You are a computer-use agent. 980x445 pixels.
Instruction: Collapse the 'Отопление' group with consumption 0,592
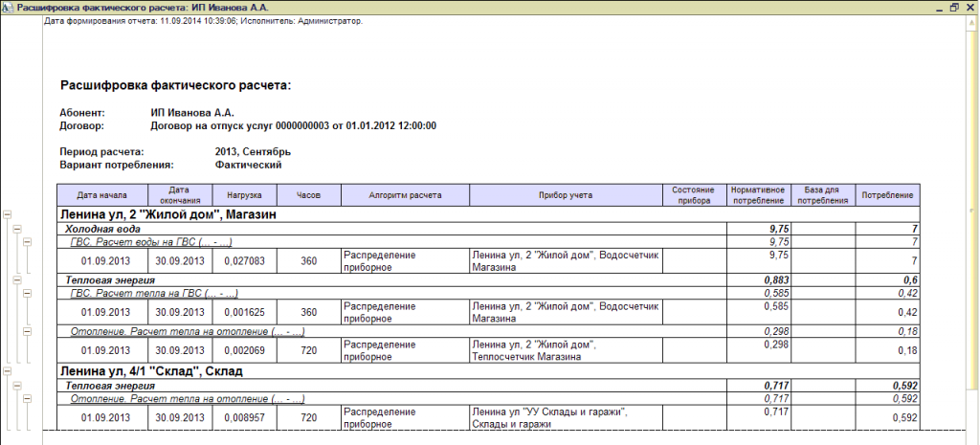pyautogui.click(x=27, y=398)
